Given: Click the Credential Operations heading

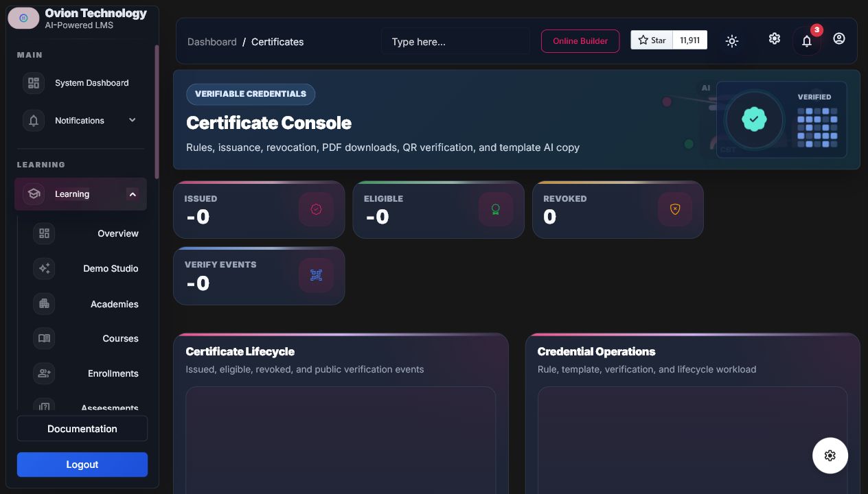Looking at the screenshot, I should tap(596, 351).
